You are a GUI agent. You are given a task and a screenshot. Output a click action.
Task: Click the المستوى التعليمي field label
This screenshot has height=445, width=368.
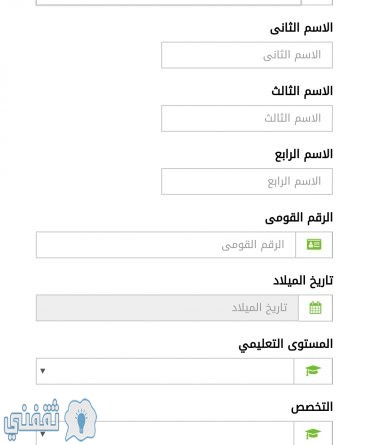286,344
